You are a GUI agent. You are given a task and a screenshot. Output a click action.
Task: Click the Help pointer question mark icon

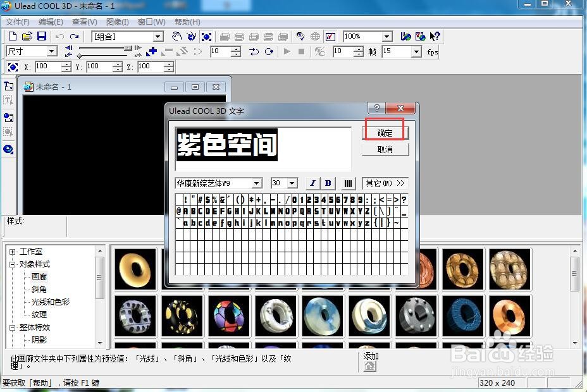pyautogui.click(x=435, y=36)
